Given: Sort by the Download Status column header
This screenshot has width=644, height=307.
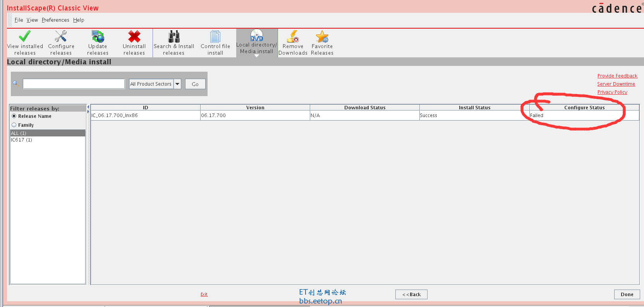Looking at the screenshot, I should (x=365, y=107).
